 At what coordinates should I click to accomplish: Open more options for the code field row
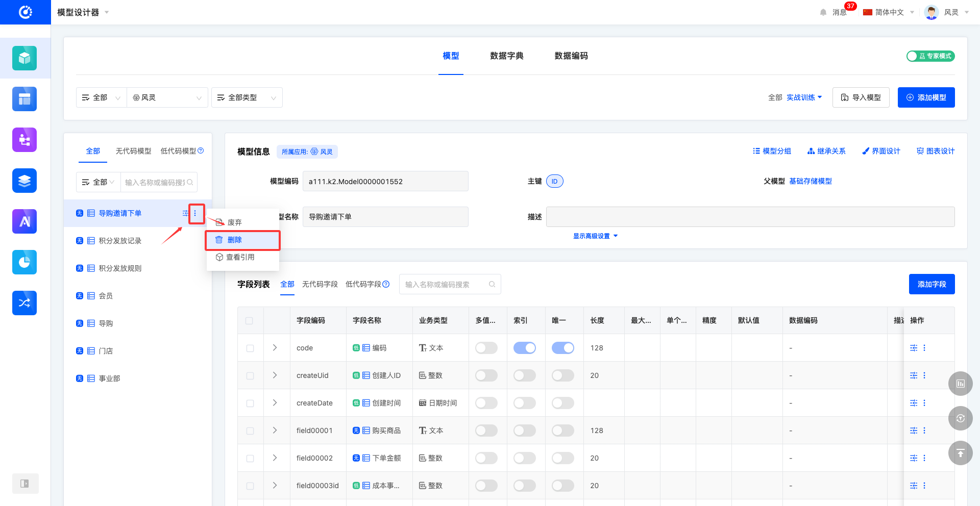924,348
